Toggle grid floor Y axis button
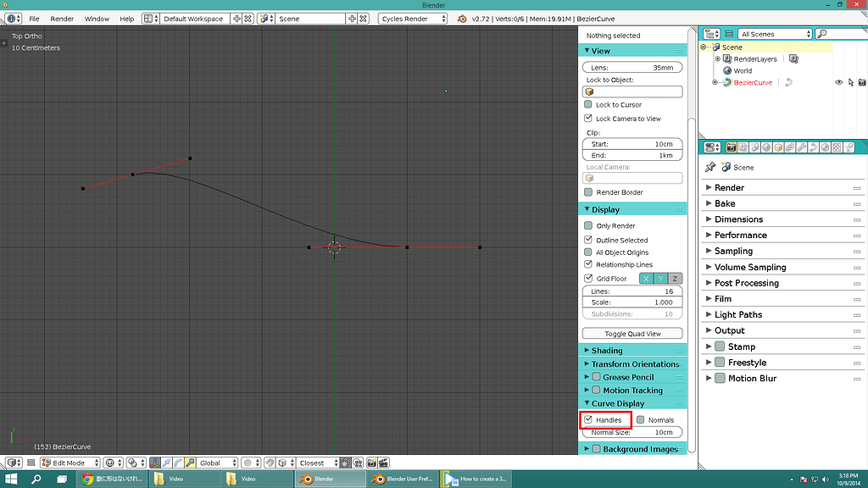Viewport: 868px width, 488px height. pos(660,278)
